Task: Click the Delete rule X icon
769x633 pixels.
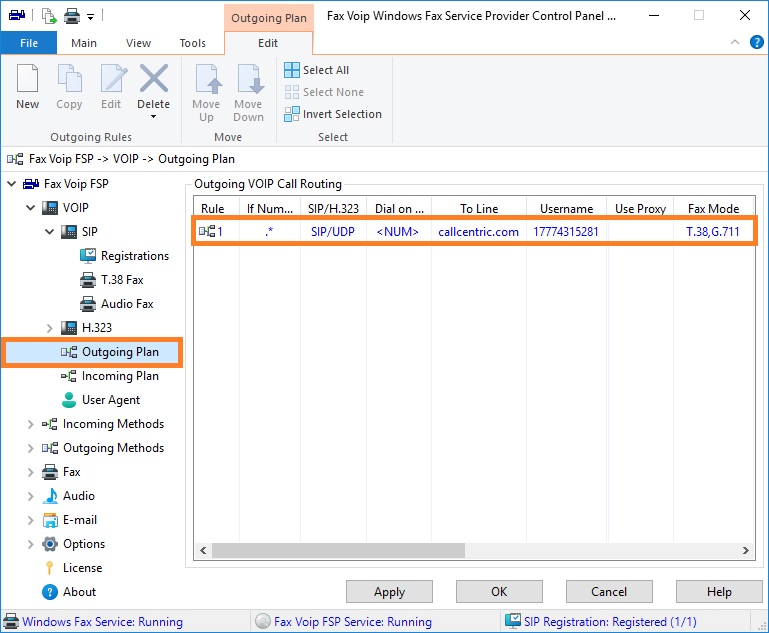Action: click(154, 78)
